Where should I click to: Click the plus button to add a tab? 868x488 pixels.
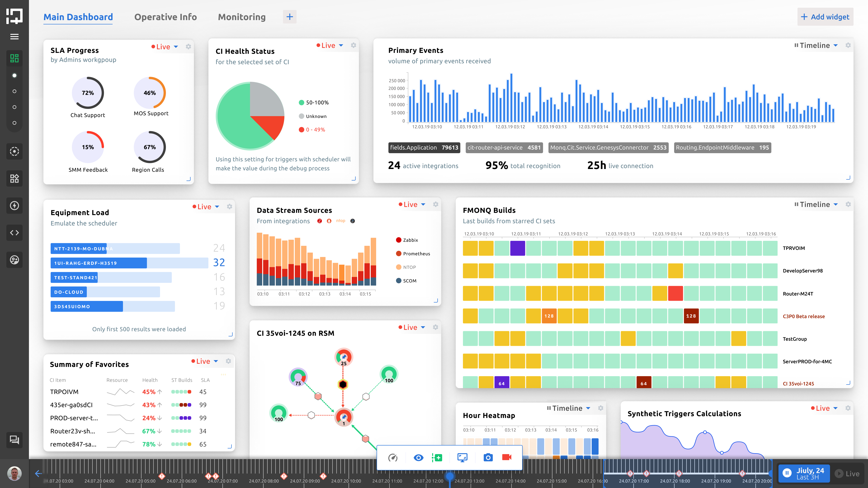pyautogui.click(x=289, y=17)
